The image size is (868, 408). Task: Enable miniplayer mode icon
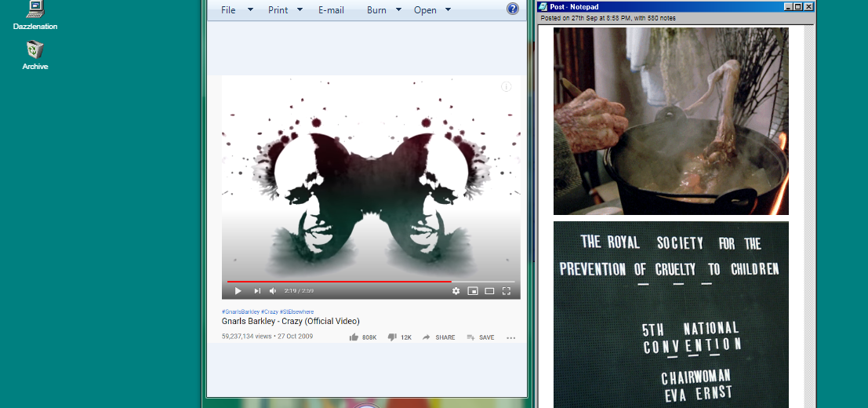[472, 290]
